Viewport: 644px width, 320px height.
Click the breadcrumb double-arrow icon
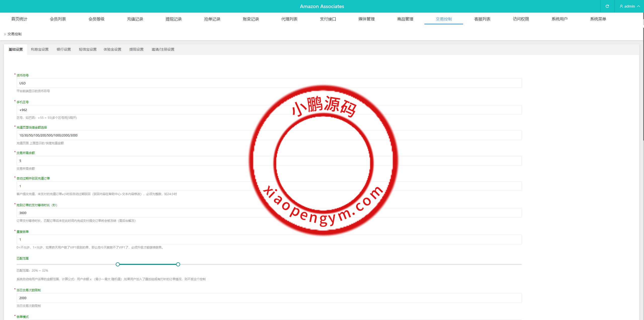point(5,34)
